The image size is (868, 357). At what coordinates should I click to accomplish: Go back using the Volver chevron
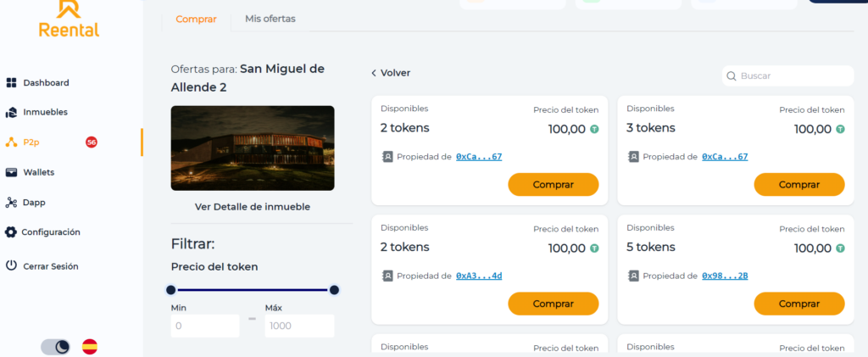pyautogui.click(x=374, y=74)
